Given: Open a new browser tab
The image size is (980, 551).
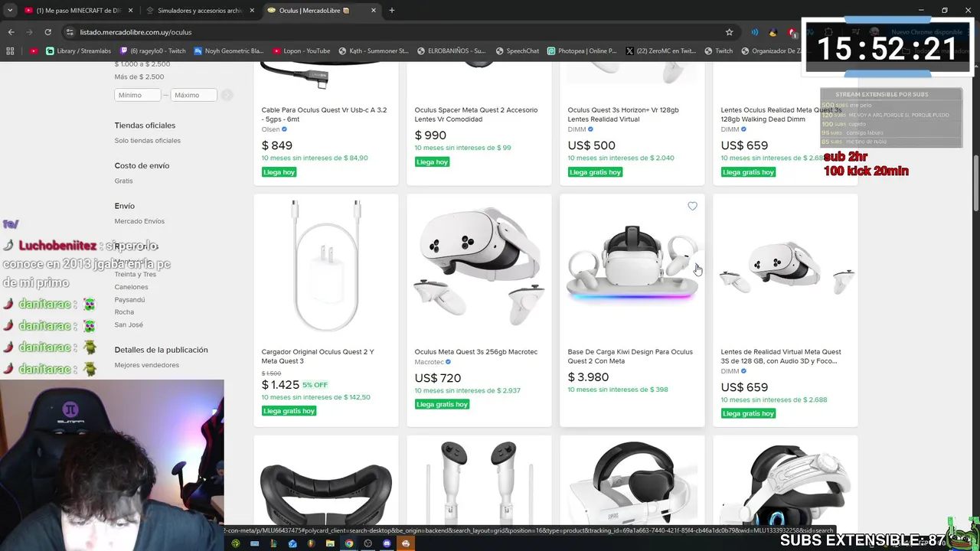Looking at the screenshot, I should coord(392,11).
